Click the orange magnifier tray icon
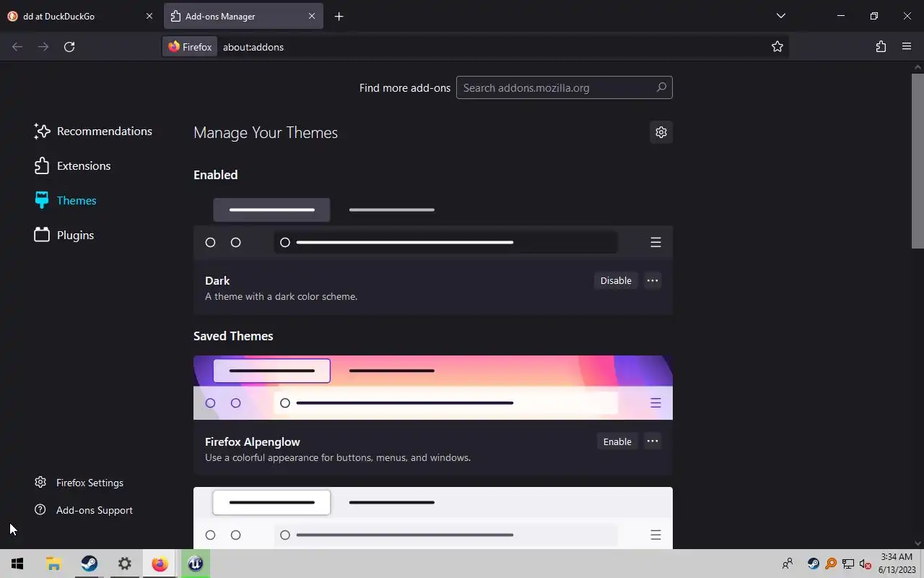924x578 pixels. [x=831, y=564]
